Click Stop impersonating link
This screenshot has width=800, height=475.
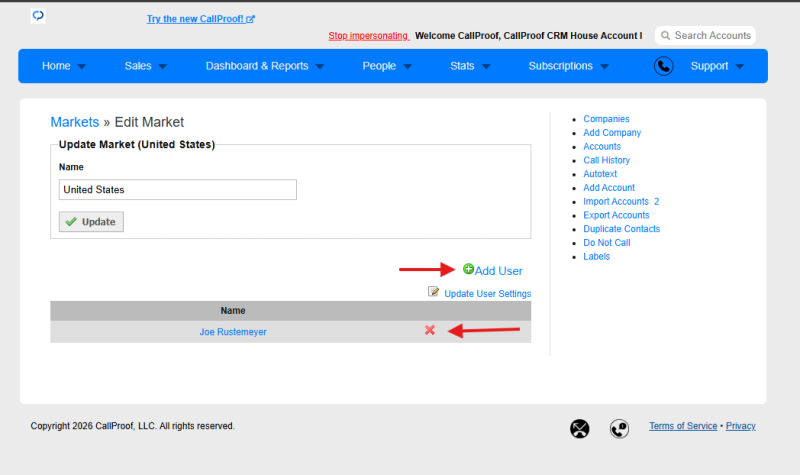point(368,36)
